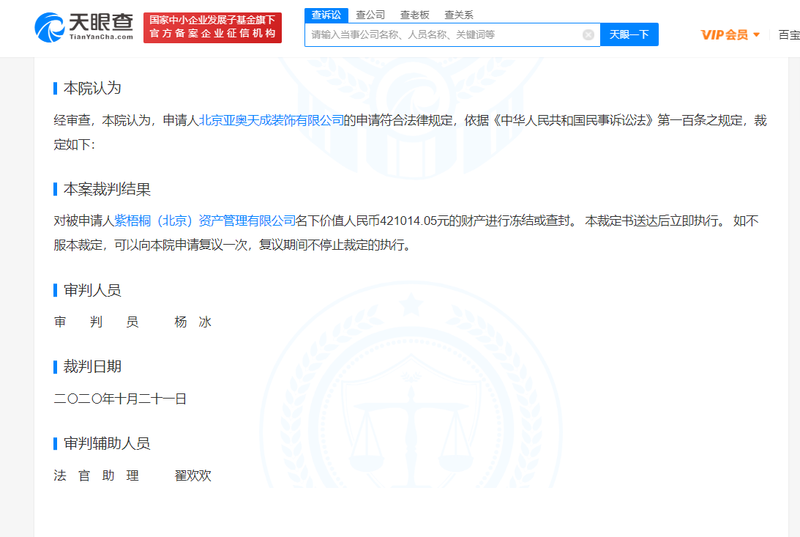
Task: Clear the search box with x icon
Action: point(588,35)
